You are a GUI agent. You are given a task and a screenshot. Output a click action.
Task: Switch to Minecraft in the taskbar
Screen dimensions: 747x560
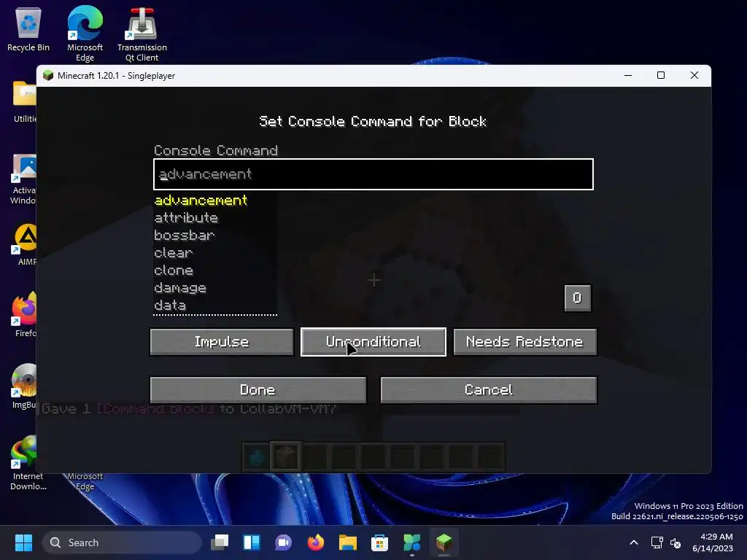pyautogui.click(x=444, y=542)
